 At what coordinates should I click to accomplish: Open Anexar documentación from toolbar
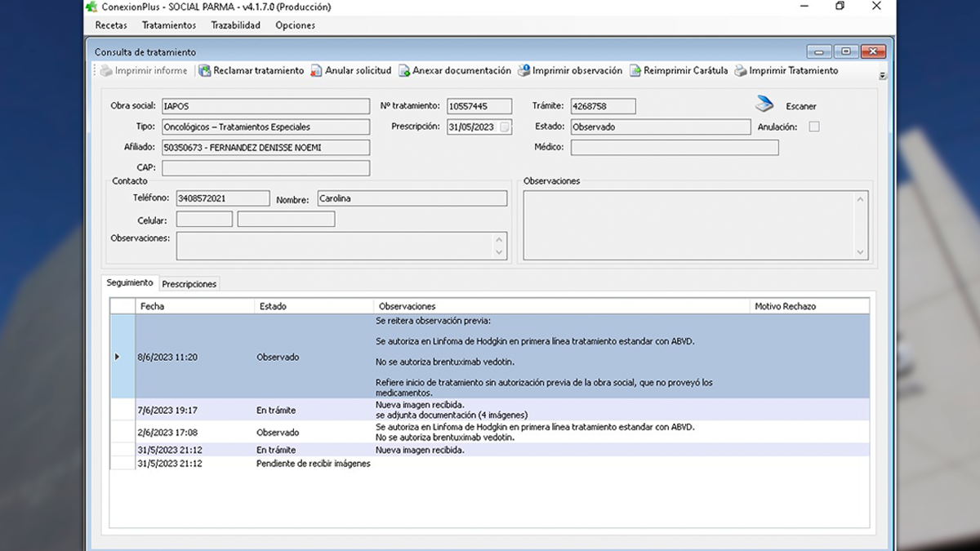(x=404, y=71)
